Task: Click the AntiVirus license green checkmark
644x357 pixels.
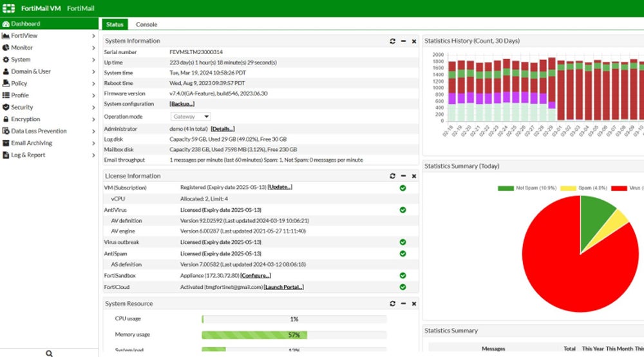Action: pos(403,210)
